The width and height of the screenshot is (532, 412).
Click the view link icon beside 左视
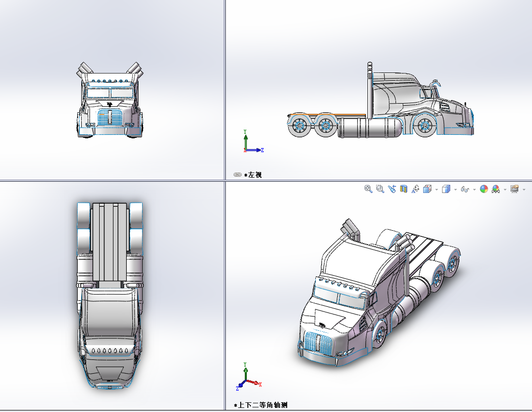pos(238,175)
